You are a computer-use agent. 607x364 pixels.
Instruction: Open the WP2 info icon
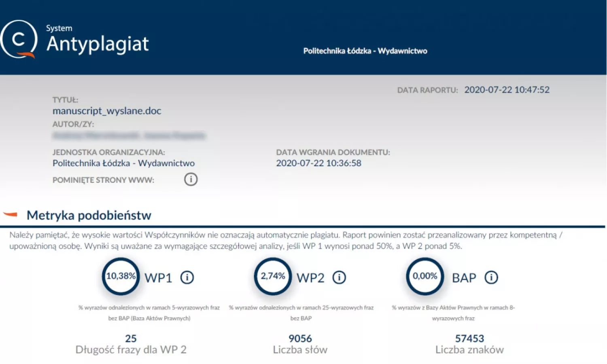[x=339, y=277]
